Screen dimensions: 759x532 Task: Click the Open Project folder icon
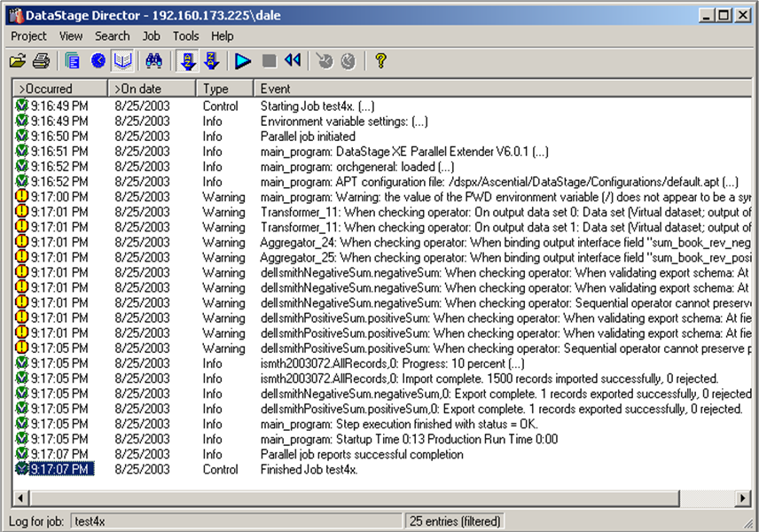tap(17, 61)
